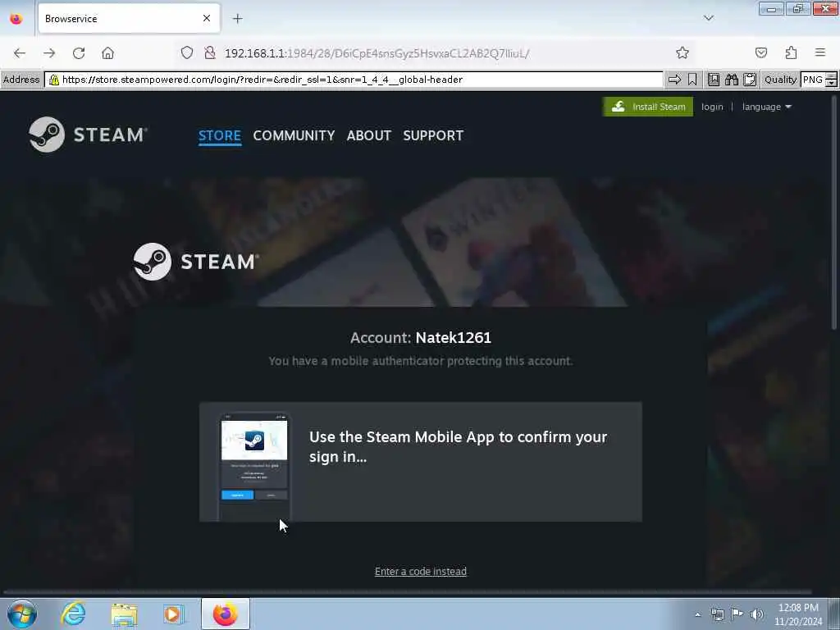The image size is (840, 630).
Task: Click the security warning padlock in Address bar
Action: pos(53,80)
